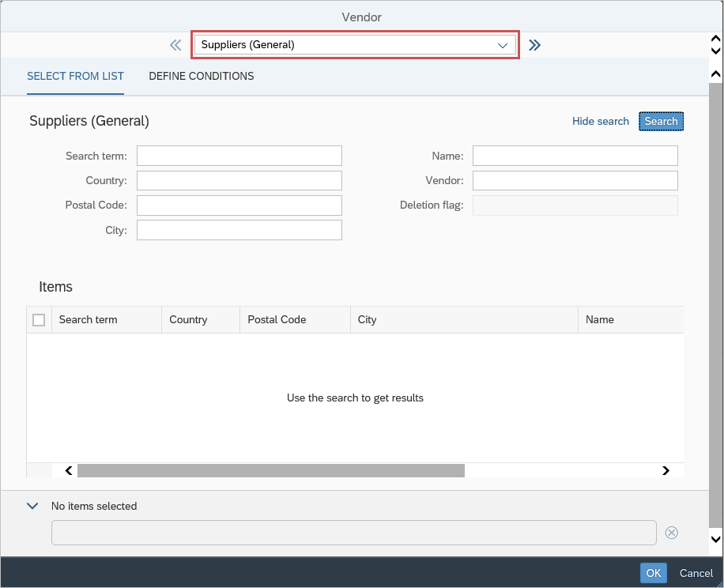The height and width of the screenshot is (588, 724).
Task: Click the horizontal scrollbar of the Items table
Action: (271, 470)
